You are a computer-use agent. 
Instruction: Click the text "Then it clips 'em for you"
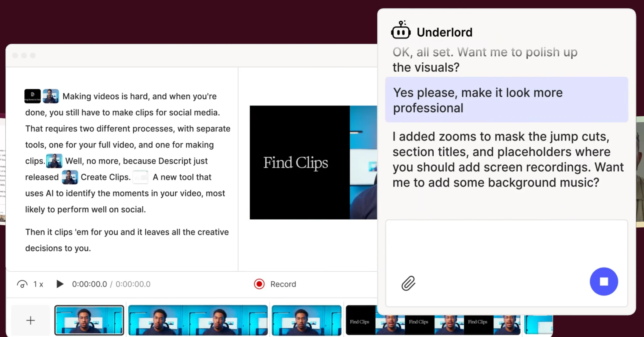[72, 232]
